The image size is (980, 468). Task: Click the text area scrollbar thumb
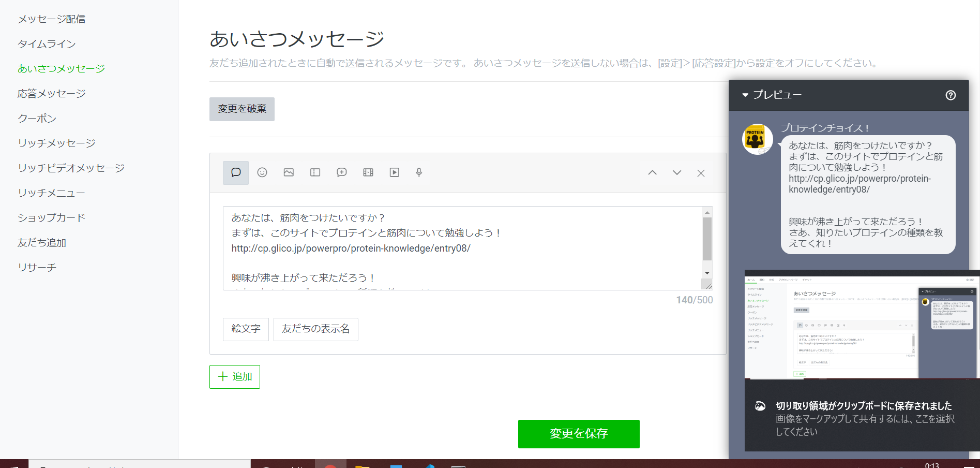(x=707, y=239)
